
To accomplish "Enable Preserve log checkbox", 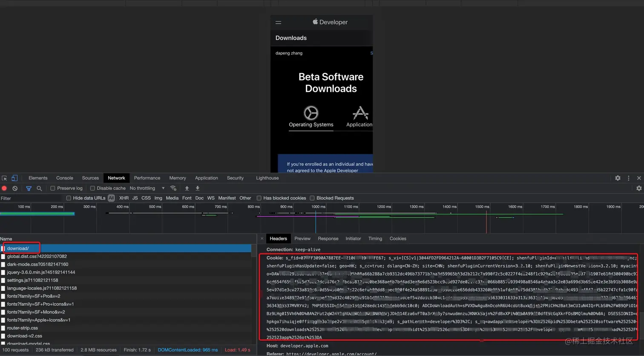I will click(53, 188).
